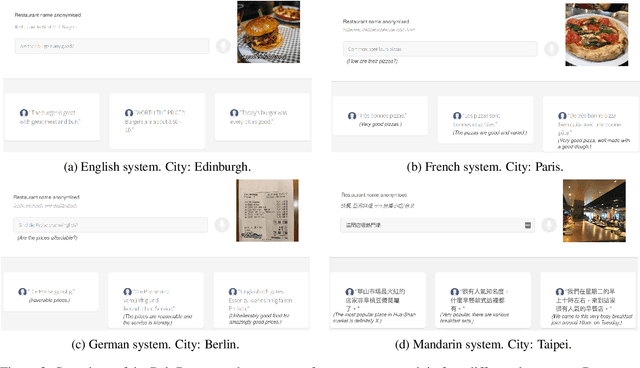Open the burger photo thumbnail
640x368 pixels.
[269, 32]
